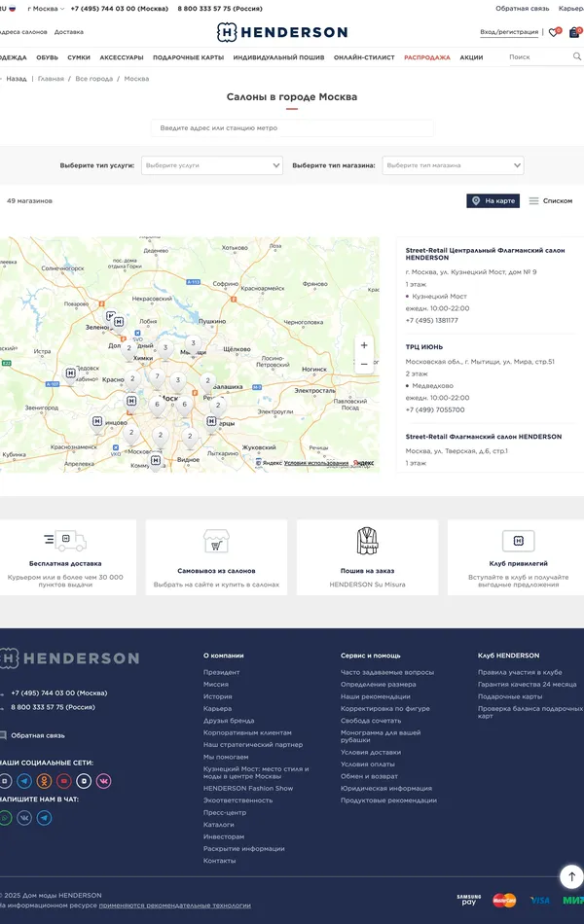Open the pink VK social icon

[x=103, y=781]
